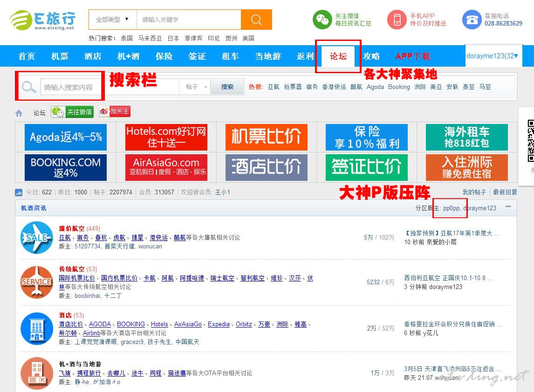This screenshot has width=534, height=392.
Task: Click the orange magnifier search button
Action: [x=256, y=20]
